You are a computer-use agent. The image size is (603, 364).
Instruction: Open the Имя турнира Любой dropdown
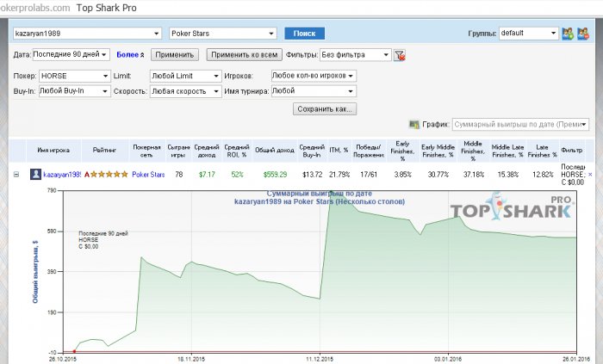[x=314, y=91]
